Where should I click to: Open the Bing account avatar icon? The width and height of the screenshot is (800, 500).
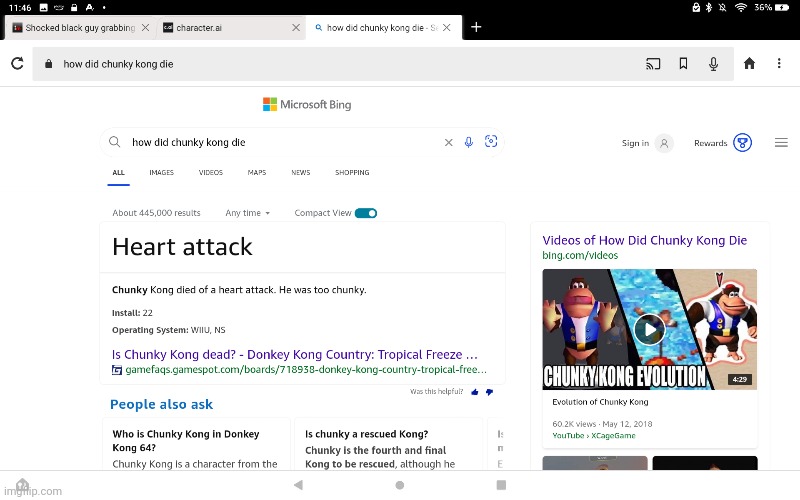pyautogui.click(x=664, y=143)
